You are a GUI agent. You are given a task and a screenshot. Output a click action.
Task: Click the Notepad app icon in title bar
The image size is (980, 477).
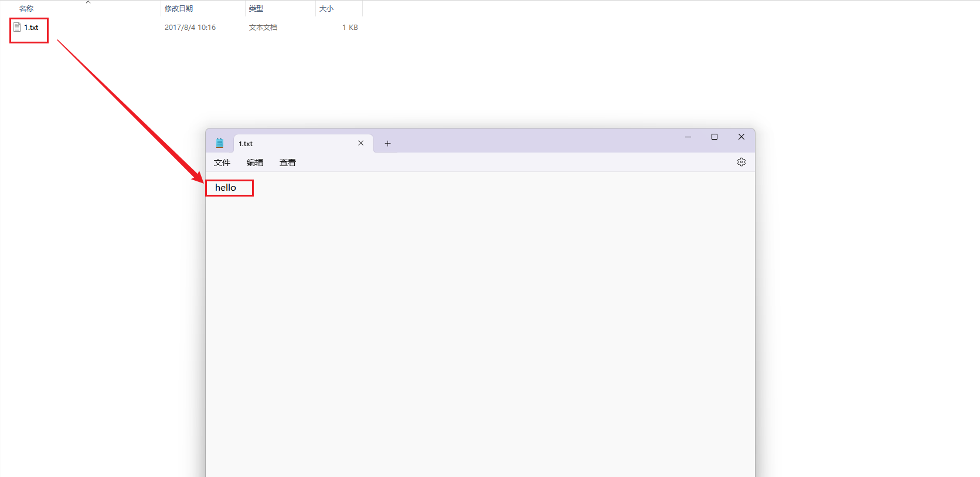[220, 143]
